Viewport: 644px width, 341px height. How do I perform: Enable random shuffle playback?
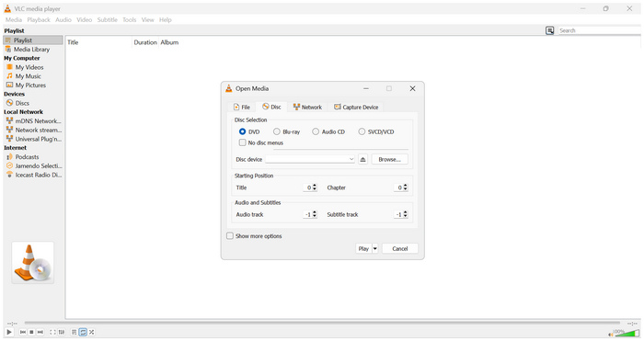point(92,332)
